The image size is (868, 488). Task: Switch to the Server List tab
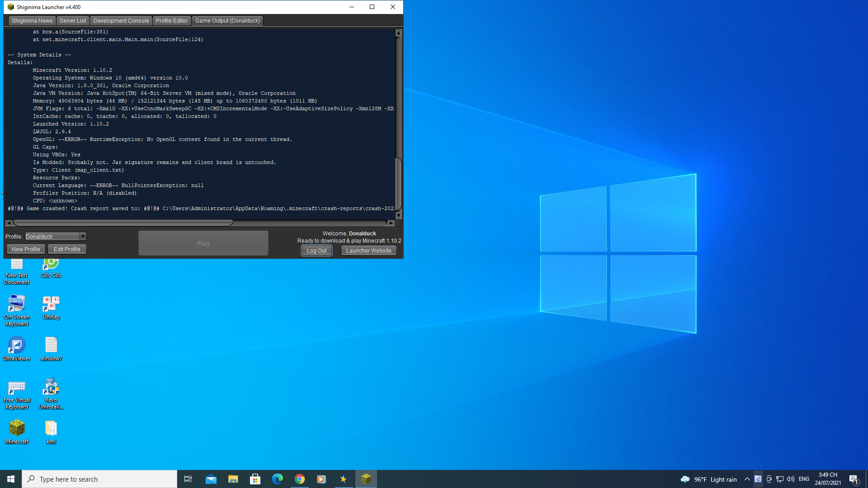point(73,21)
